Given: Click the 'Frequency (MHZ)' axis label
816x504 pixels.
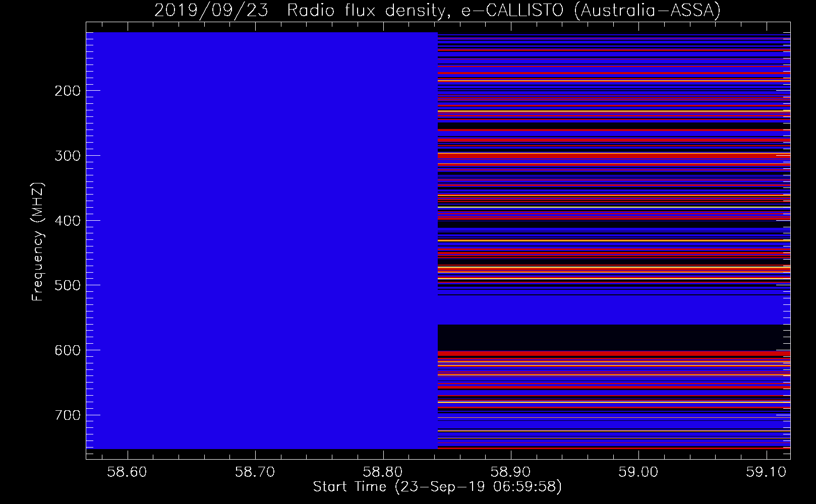Looking at the screenshot, I should (x=38, y=241).
